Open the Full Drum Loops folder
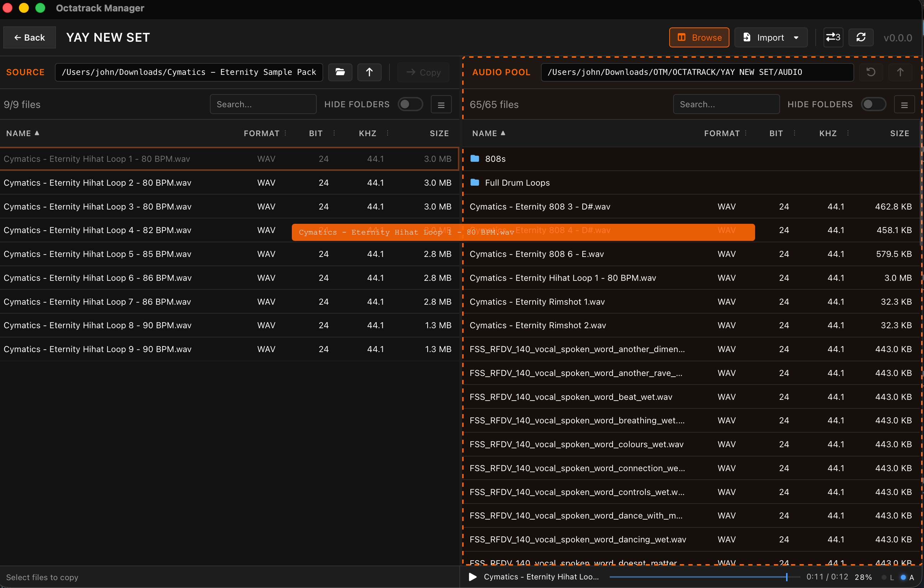This screenshot has width=924, height=588. [x=691, y=183]
